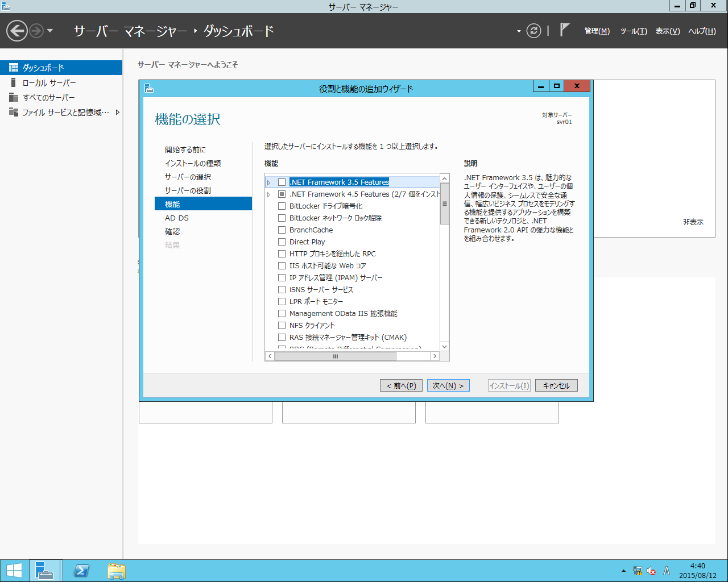Click the すべてのサーバー sidebar icon
The image size is (728, 582).
coord(14,97)
